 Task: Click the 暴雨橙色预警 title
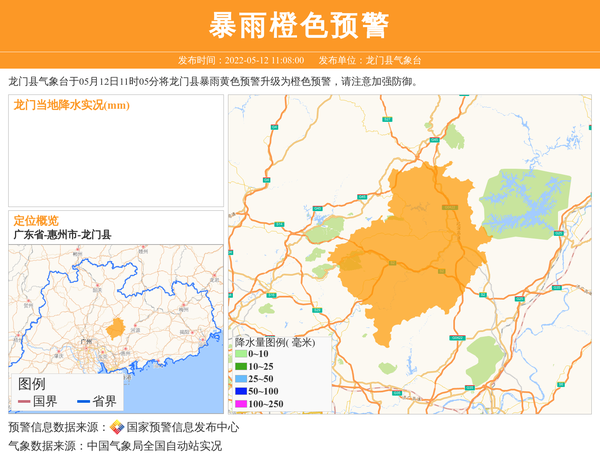(299, 25)
